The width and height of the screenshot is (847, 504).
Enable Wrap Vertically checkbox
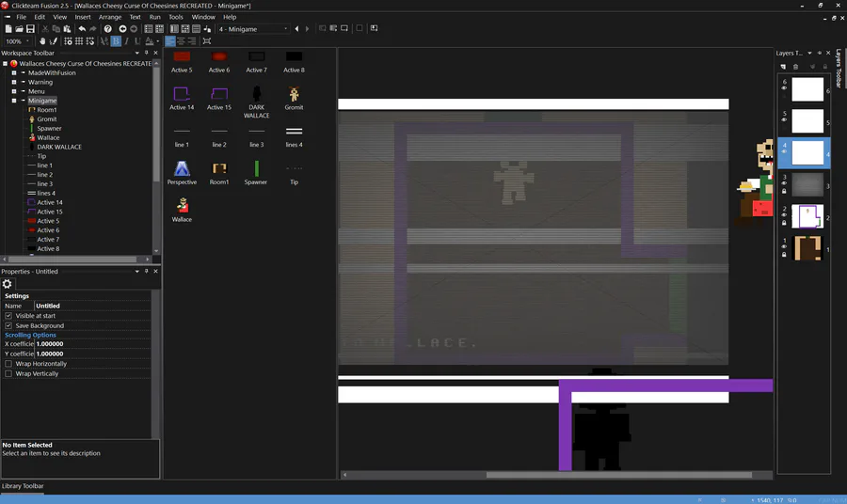pos(8,373)
